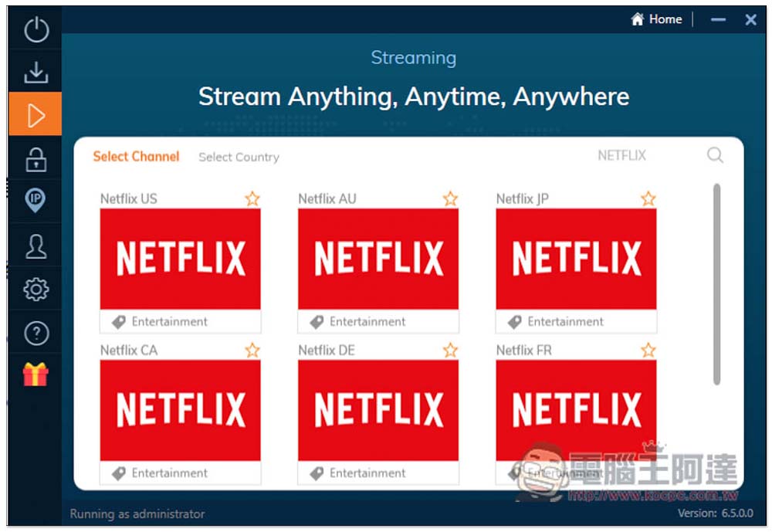Favorite Netflix AU with its star
Screen dimensions: 772x532
click(450, 198)
